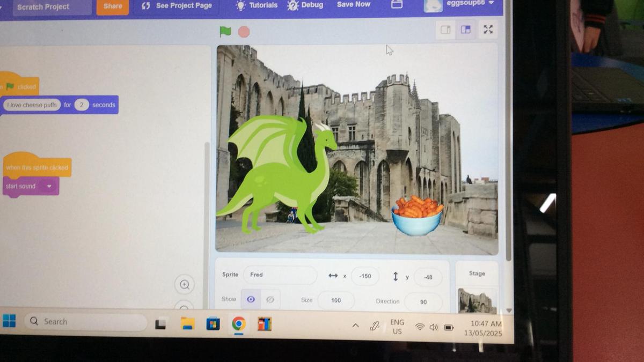Viewport: 644px width, 362px height.
Task: Select the 'when this sprite clicked' block
Action: click(36, 167)
